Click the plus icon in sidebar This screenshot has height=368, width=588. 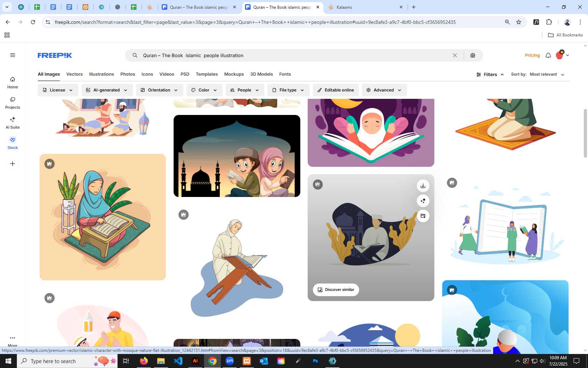pyautogui.click(x=13, y=164)
